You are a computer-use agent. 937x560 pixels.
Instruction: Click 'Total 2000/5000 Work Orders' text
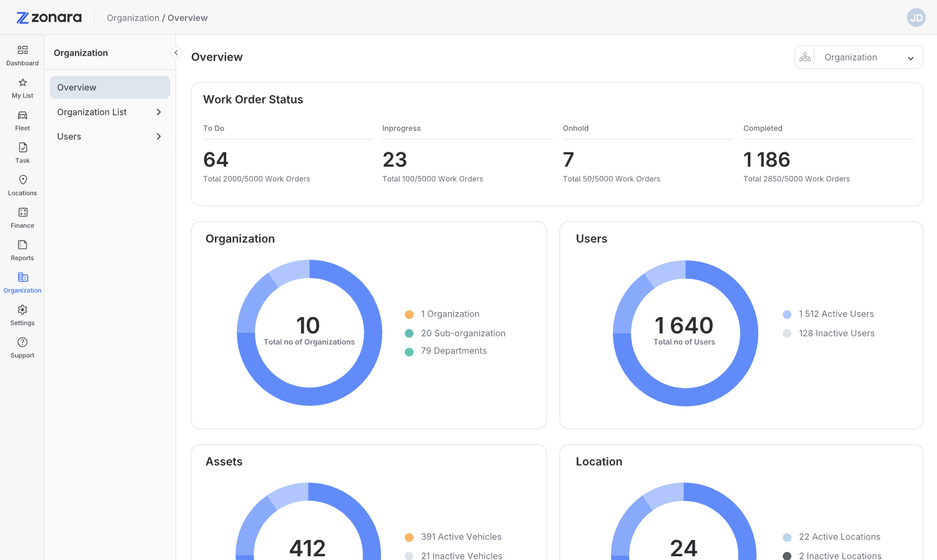pos(257,179)
